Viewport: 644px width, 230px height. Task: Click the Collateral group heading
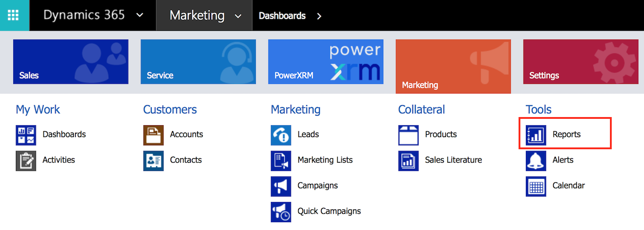(421, 110)
